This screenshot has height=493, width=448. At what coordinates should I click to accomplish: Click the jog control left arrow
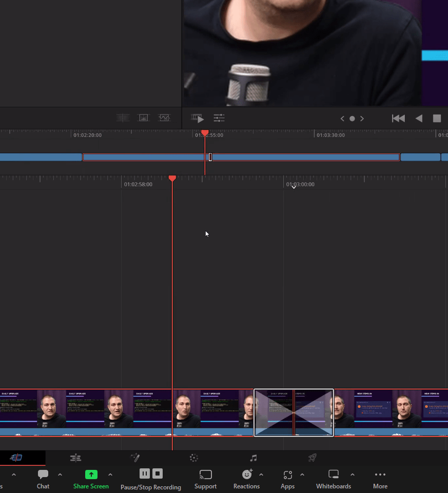(x=342, y=119)
